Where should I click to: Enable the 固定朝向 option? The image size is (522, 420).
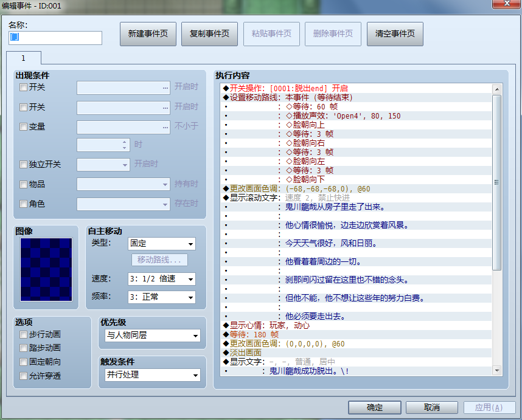[23, 362]
